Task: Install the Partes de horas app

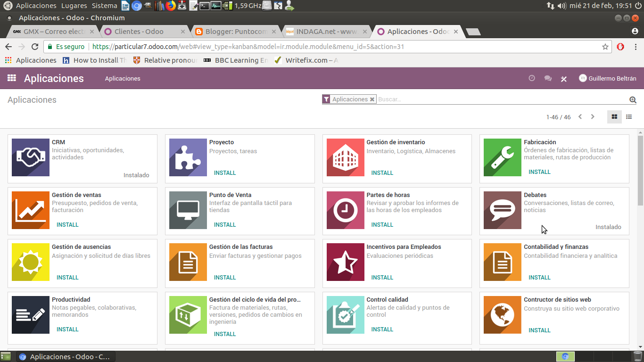Action: [x=382, y=225]
